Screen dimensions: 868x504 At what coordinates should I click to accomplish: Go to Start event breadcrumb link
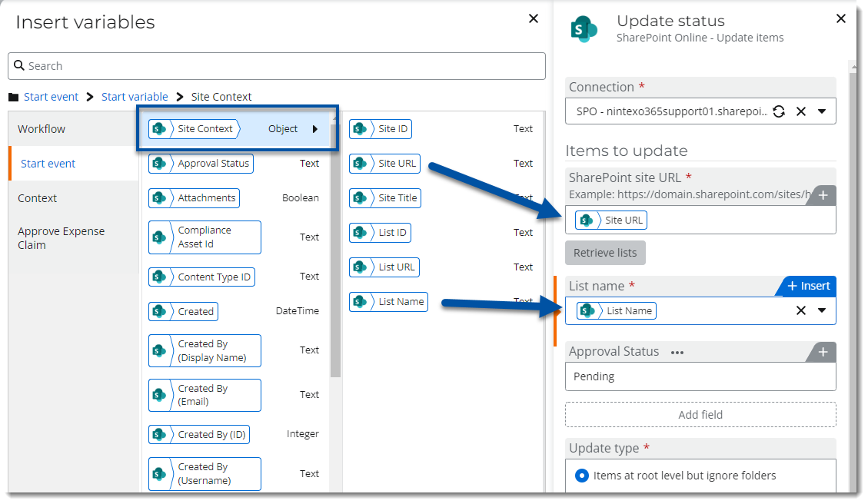click(51, 97)
